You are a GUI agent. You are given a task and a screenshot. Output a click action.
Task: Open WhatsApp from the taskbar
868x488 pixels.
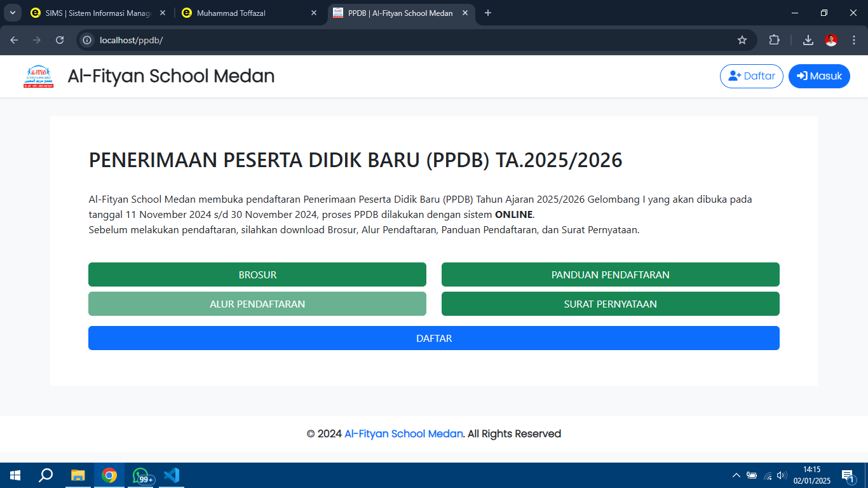[140, 475]
